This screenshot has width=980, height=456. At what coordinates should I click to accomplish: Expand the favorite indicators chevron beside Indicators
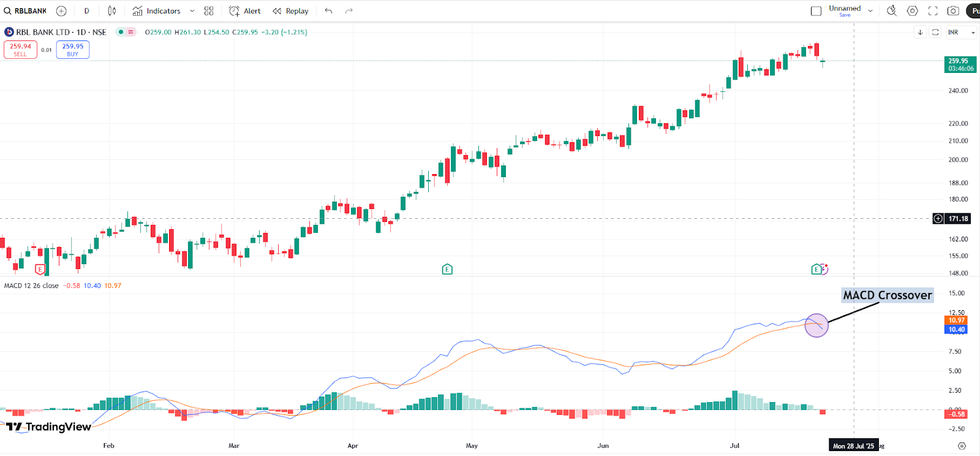point(192,11)
